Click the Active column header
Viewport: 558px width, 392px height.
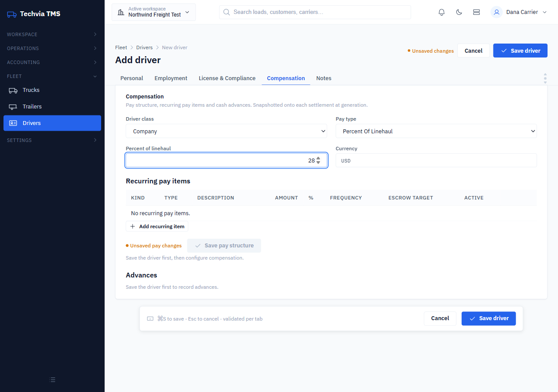point(474,198)
